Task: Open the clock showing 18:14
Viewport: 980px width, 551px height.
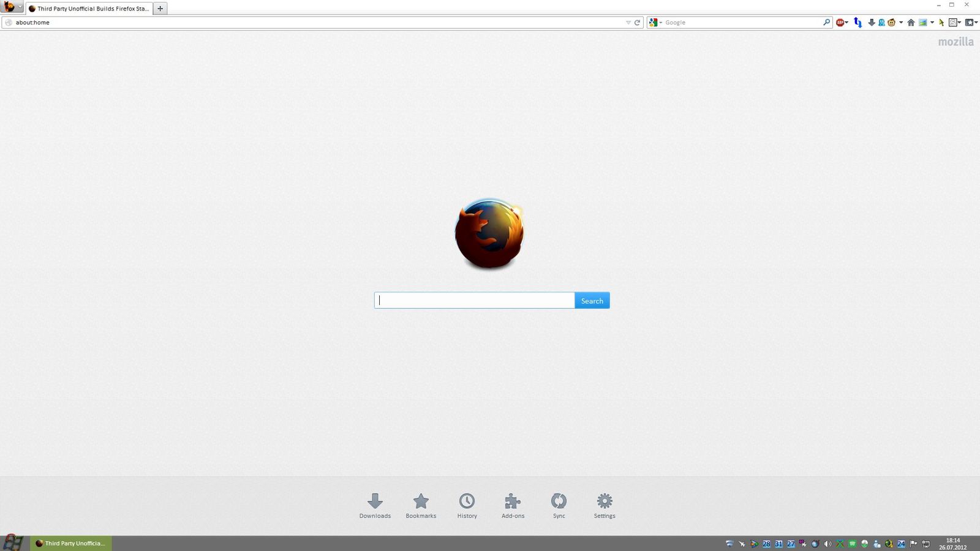Action: coord(952,544)
